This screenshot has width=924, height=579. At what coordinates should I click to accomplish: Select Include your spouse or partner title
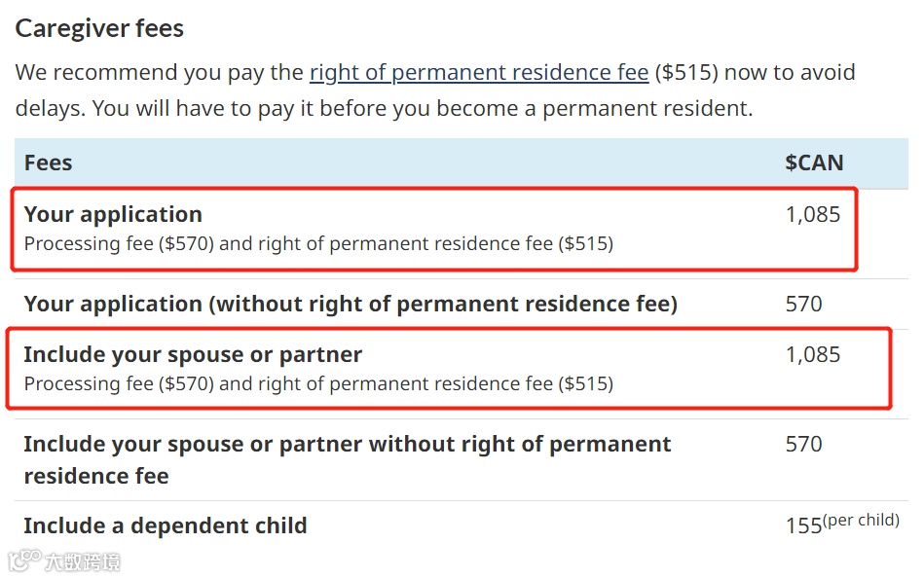coord(193,354)
